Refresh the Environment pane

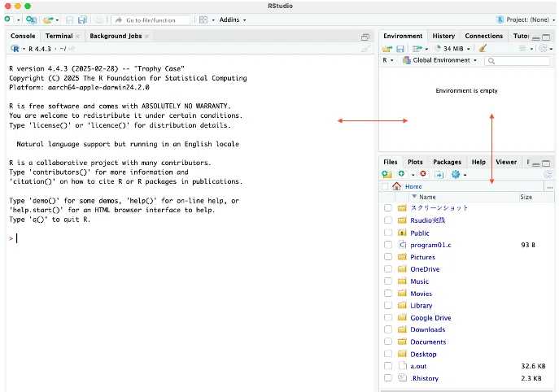[543, 48]
